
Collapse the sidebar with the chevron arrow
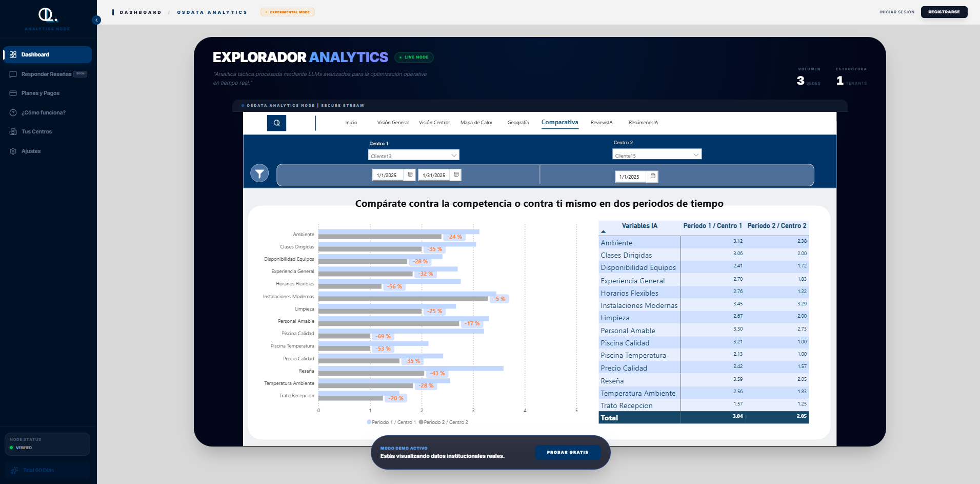(x=96, y=20)
